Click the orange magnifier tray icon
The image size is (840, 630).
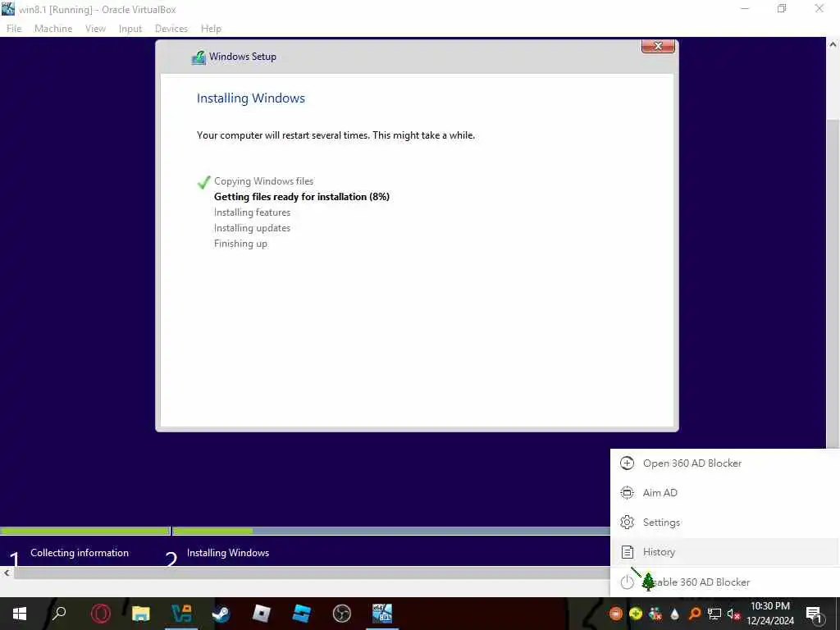click(x=694, y=614)
